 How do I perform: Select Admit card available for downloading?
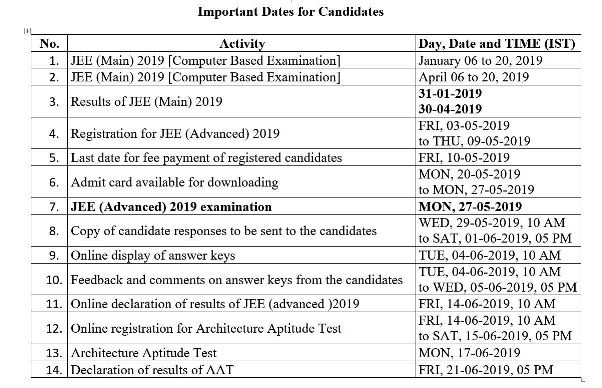[x=174, y=182]
